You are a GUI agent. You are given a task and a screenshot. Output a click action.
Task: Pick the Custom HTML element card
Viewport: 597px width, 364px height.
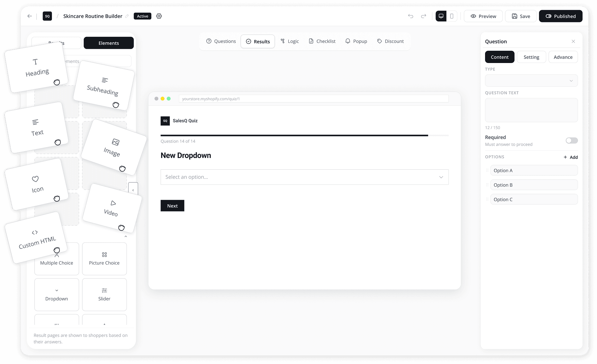(36, 238)
